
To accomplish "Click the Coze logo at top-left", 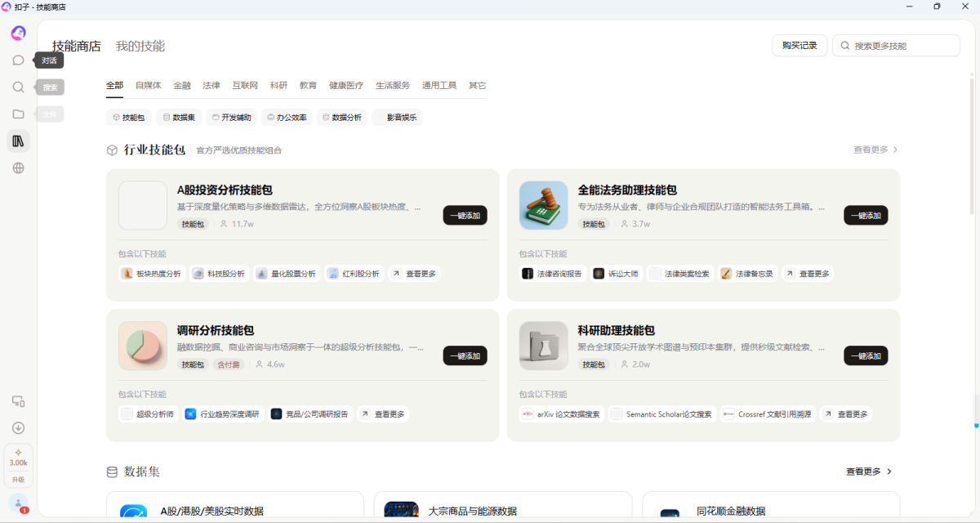I will tap(18, 33).
